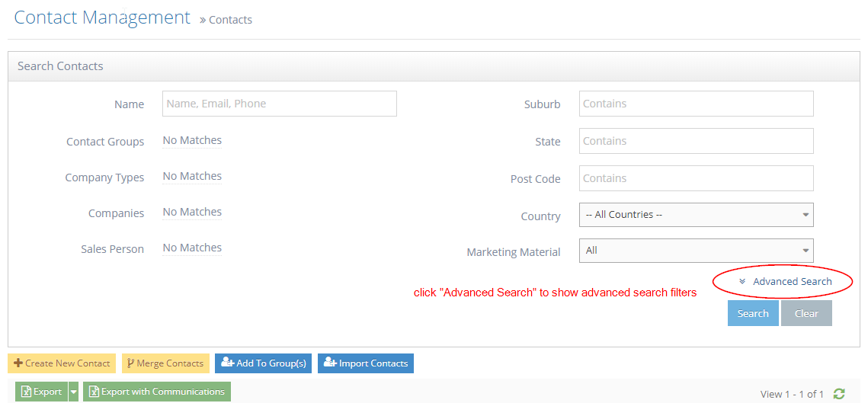
Task: Click Add To Group(s) button
Action: (264, 363)
